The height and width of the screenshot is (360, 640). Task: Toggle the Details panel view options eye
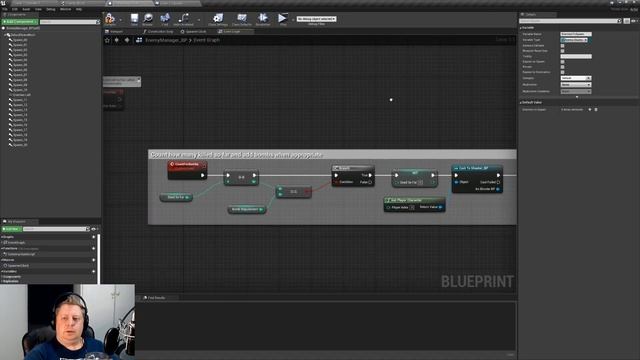[x=634, y=21]
